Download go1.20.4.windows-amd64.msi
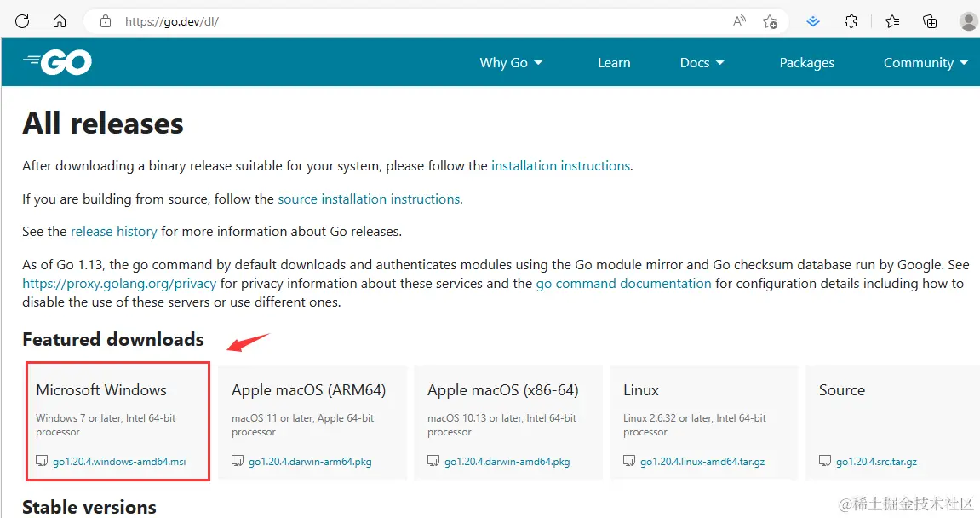This screenshot has width=980, height=518. point(119,462)
